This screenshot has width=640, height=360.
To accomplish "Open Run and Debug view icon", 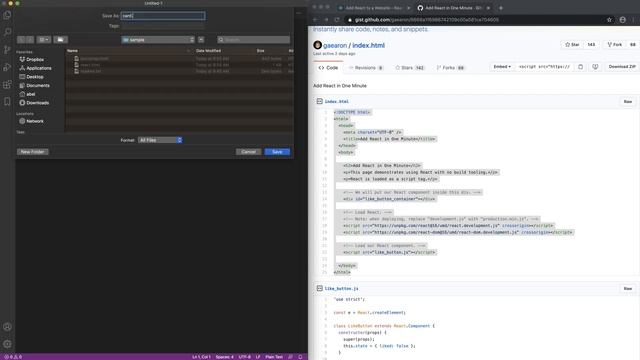I will [7, 67].
